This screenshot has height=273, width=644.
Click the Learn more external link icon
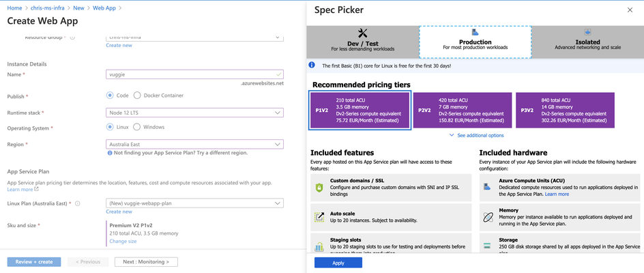point(37,190)
